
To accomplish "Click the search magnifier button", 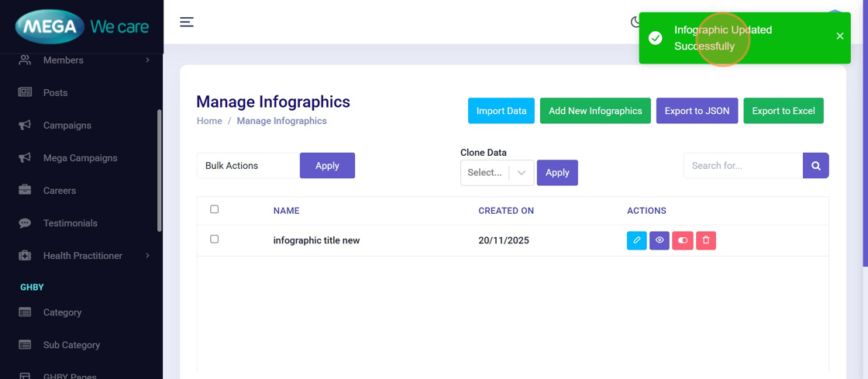I will (x=815, y=166).
